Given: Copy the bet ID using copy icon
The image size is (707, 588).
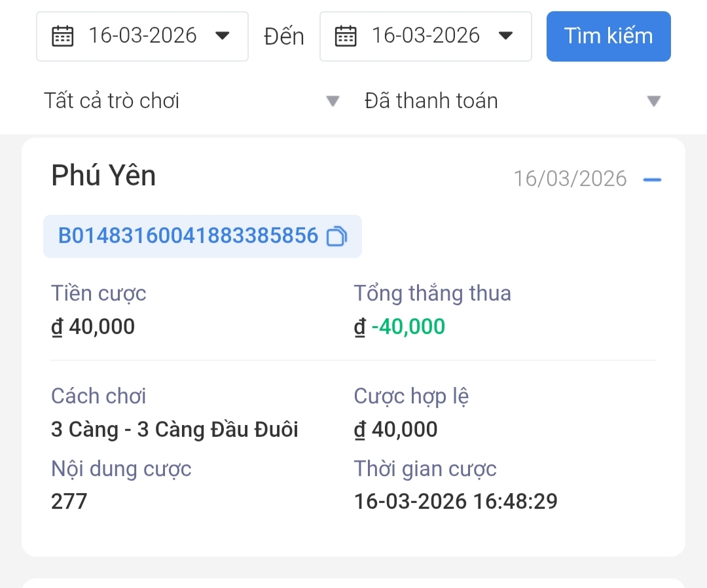Looking at the screenshot, I should [x=337, y=236].
